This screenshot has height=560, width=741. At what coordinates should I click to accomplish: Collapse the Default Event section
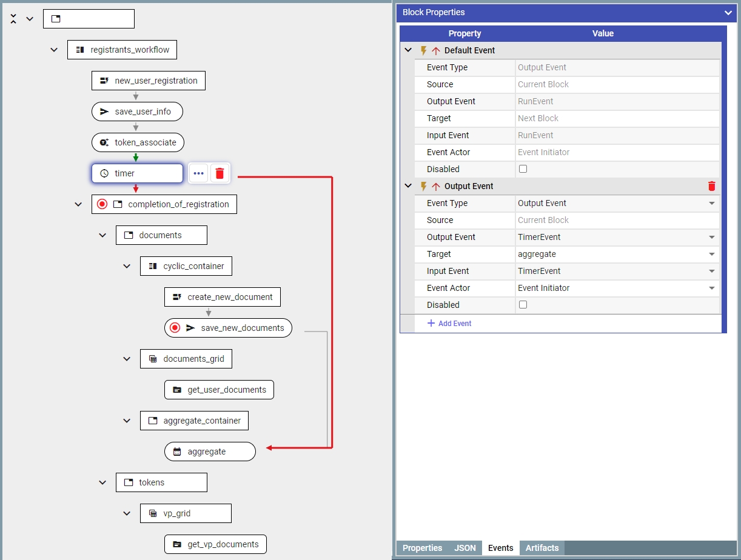408,51
